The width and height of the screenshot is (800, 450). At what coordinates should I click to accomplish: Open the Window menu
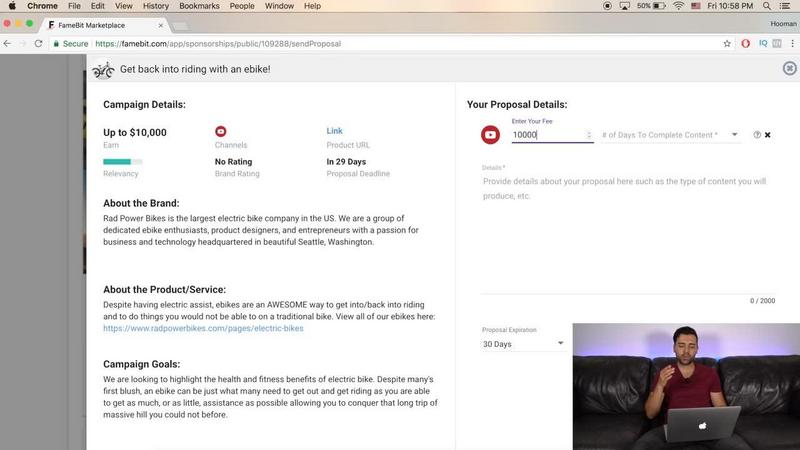point(279,6)
